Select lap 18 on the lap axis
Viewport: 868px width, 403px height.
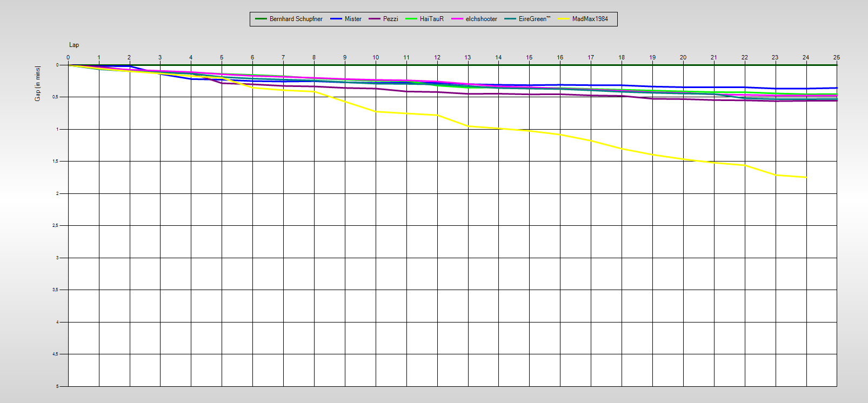tap(622, 57)
